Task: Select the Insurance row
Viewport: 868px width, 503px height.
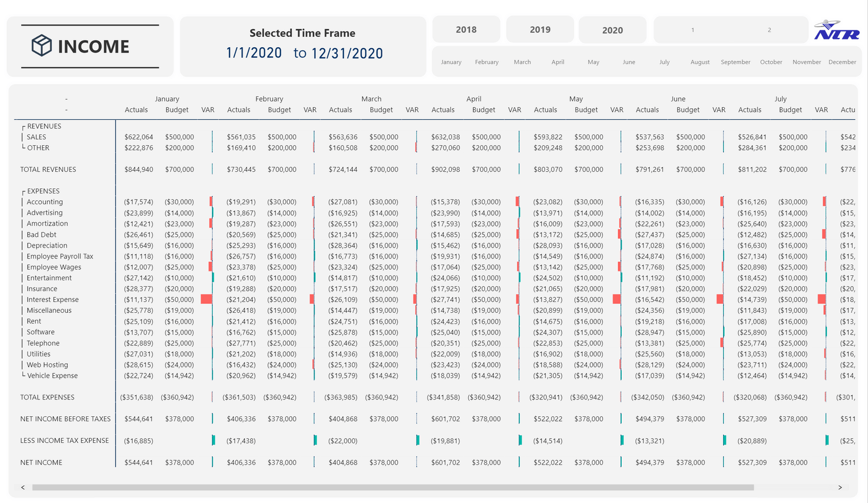Action: click(42, 289)
